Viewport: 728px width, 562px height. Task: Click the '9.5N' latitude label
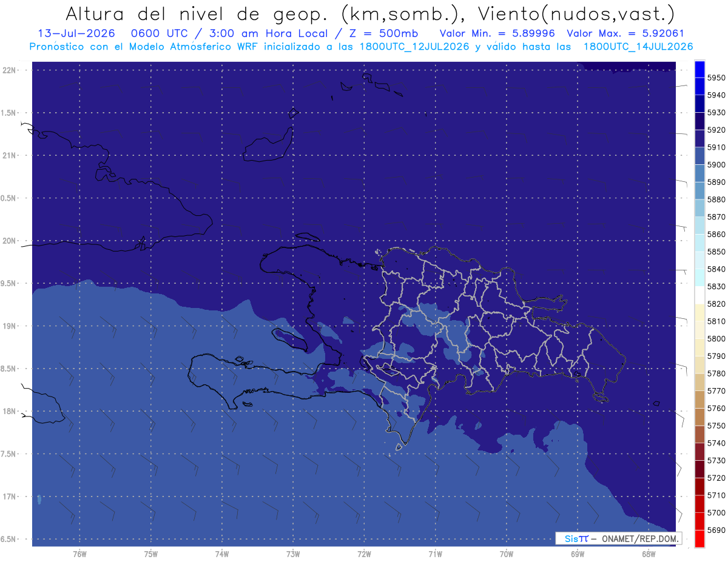coord(9,284)
